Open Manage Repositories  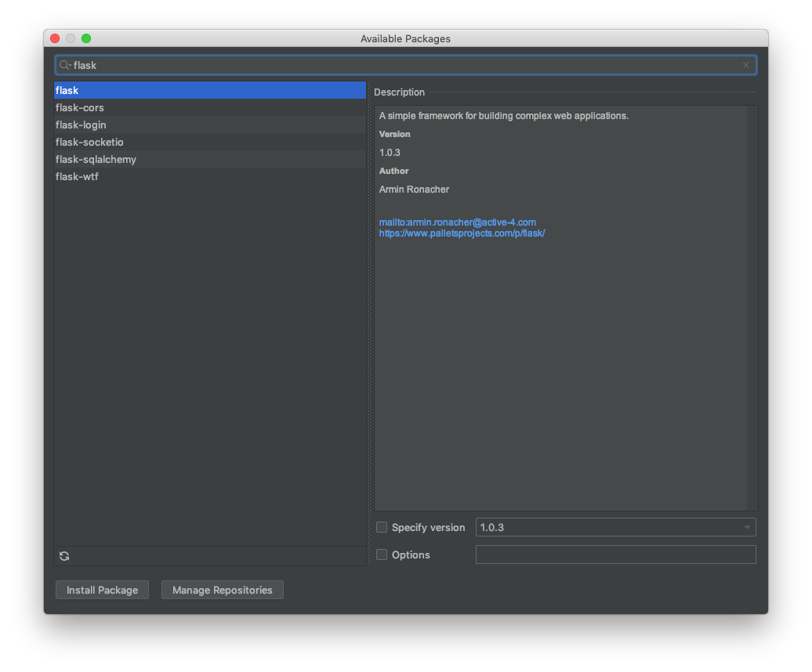pyautogui.click(x=222, y=590)
